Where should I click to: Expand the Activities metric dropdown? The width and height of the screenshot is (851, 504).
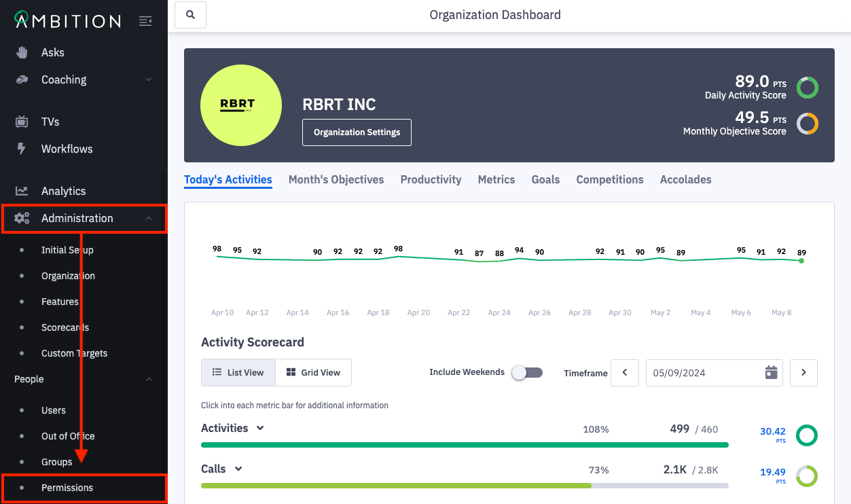[x=260, y=428]
